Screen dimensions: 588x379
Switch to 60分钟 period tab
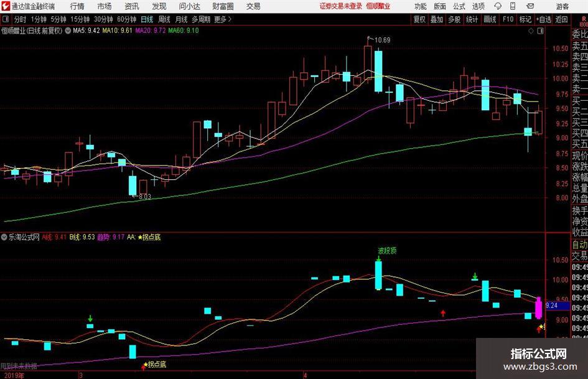(x=127, y=19)
